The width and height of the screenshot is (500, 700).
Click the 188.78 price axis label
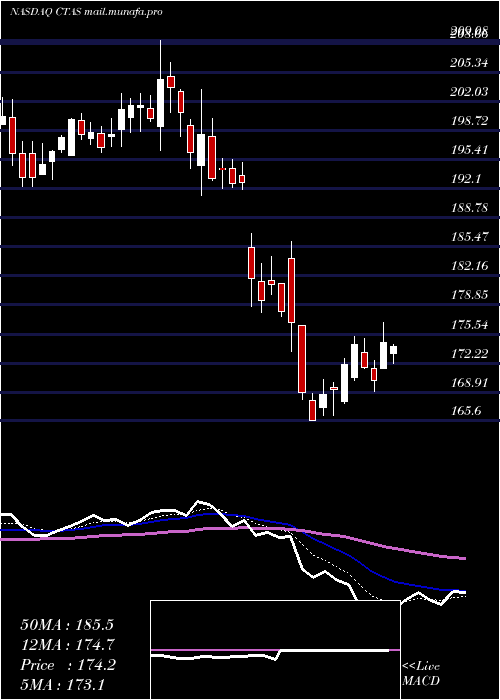click(468, 208)
